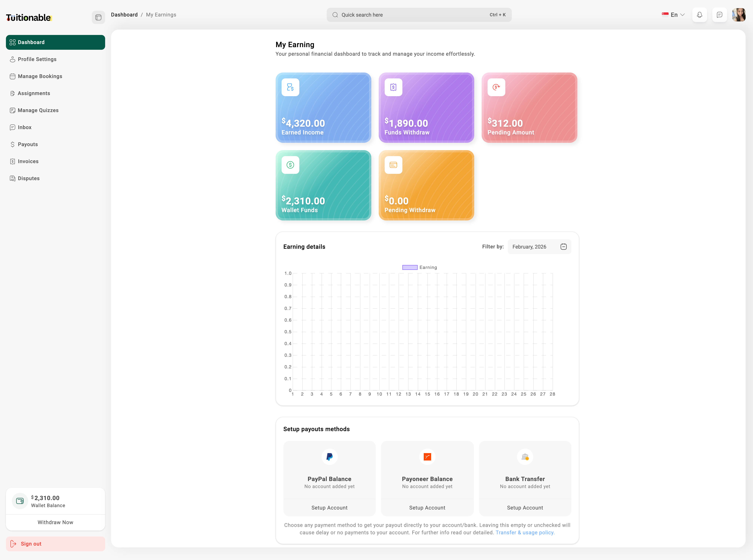Open the chat messages panel
This screenshot has width=753, height=560.
[x=719, y=15]
